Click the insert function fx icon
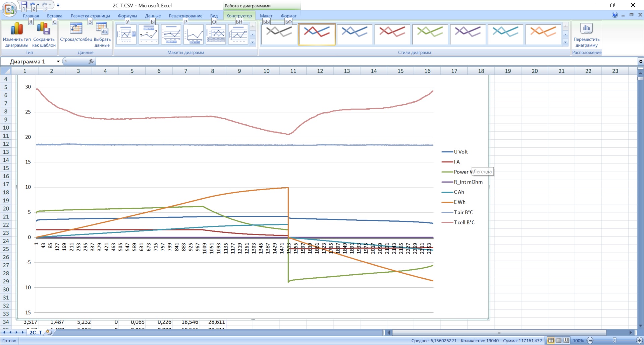Screen dimensions: 644x345 (x=91, y=61)
